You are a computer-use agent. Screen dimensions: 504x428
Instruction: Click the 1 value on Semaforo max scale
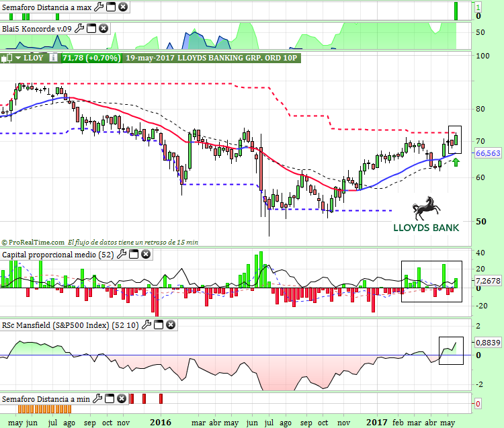(478, 7)
